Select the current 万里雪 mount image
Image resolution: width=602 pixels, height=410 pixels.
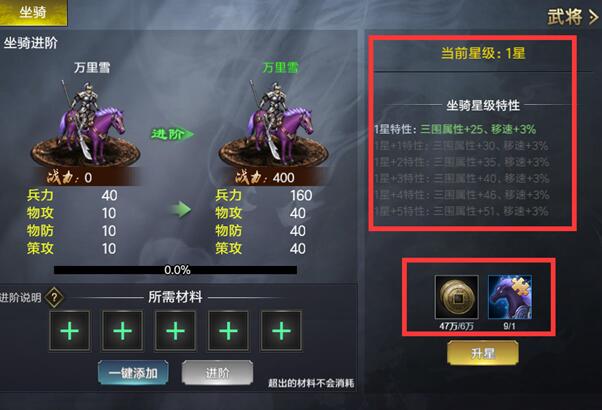coord(86,125)
